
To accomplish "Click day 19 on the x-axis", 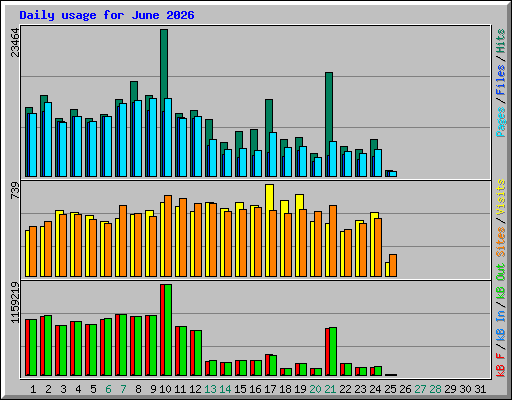I will [x=300, y=389].
